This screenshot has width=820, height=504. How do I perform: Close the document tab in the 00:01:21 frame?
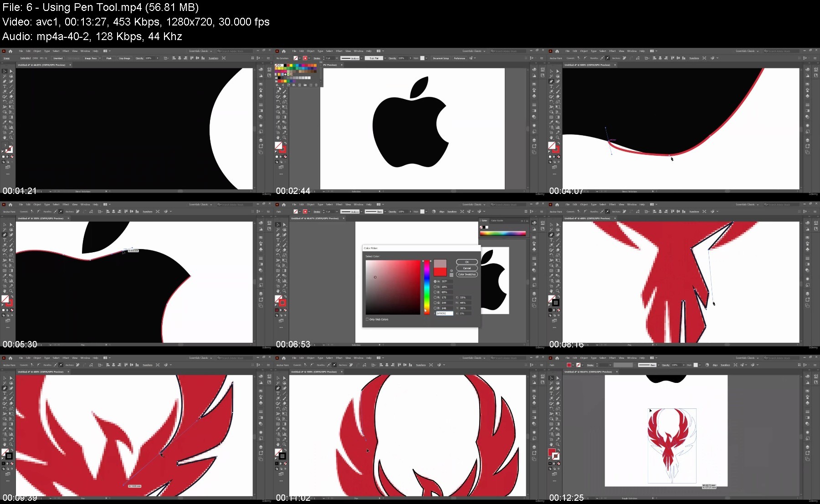pos(70,65)
